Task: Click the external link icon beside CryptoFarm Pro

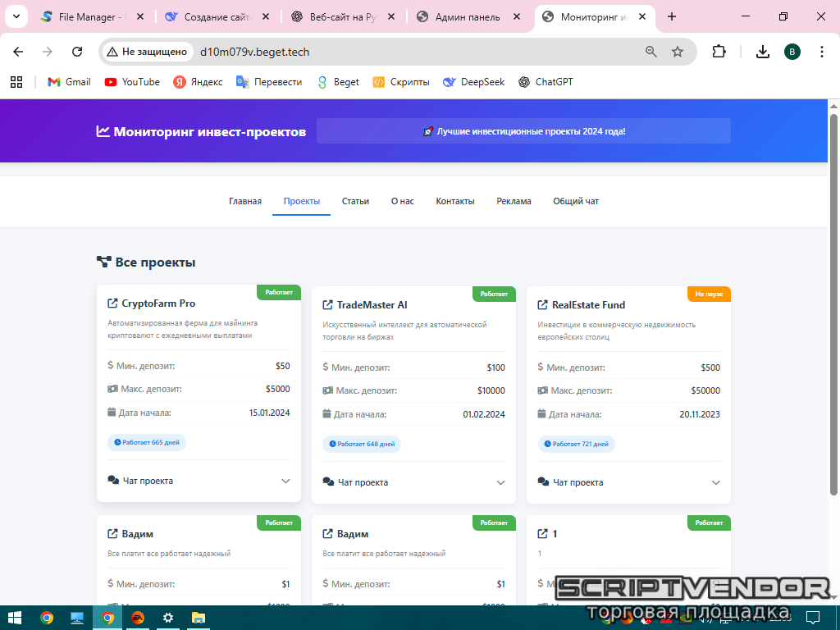Action: coord(113,304)
